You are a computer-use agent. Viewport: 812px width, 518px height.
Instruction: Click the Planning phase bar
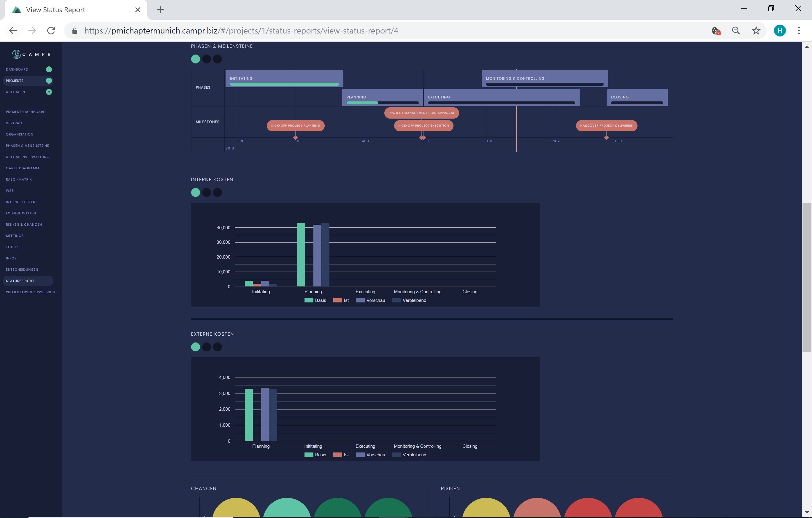(x=383, y=97)
